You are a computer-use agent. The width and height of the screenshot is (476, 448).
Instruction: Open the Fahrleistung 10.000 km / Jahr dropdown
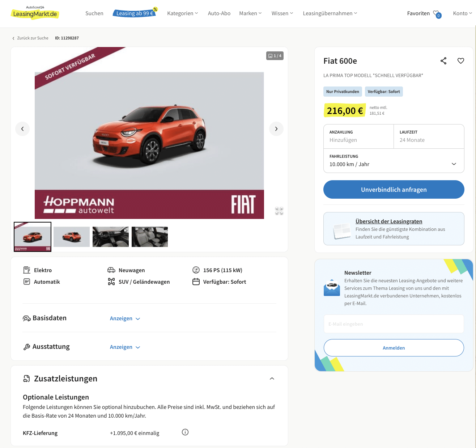(394, 161)
